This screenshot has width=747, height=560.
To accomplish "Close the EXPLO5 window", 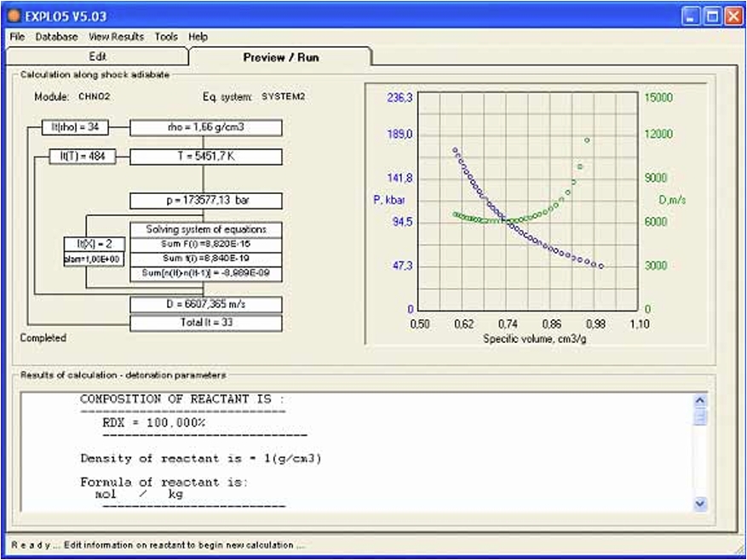I will [x=733, y=17].
